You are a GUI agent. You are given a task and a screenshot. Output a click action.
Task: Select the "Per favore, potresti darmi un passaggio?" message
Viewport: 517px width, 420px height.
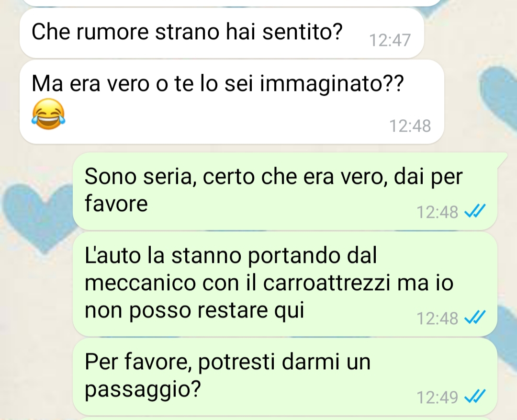tap(285, 376)
